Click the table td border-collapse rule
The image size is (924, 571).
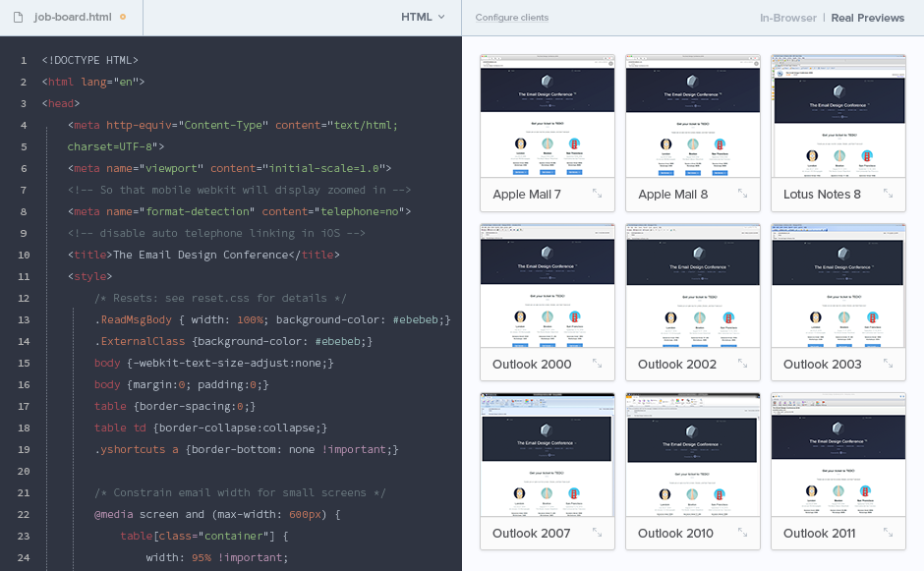click(x=210, y=428)
